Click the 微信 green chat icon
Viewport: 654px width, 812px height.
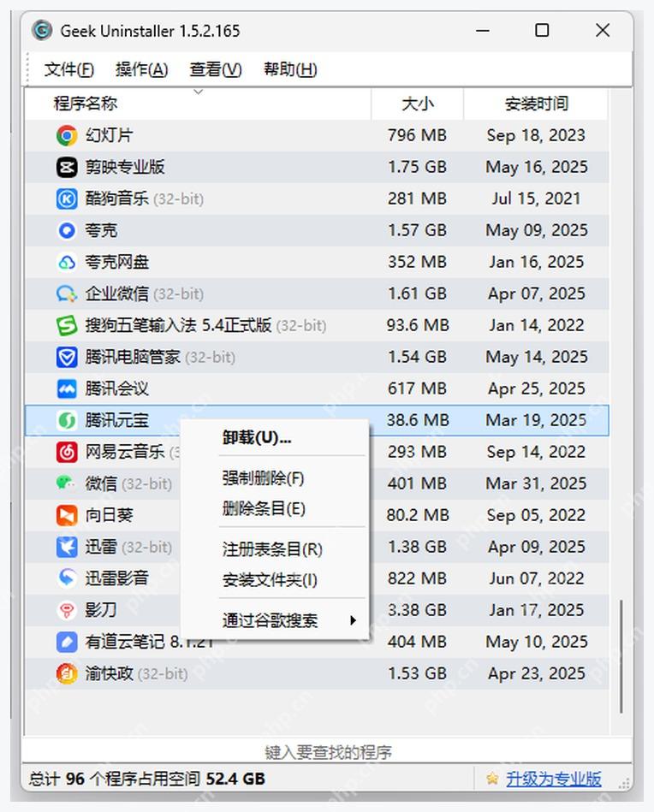coord(66,483)
